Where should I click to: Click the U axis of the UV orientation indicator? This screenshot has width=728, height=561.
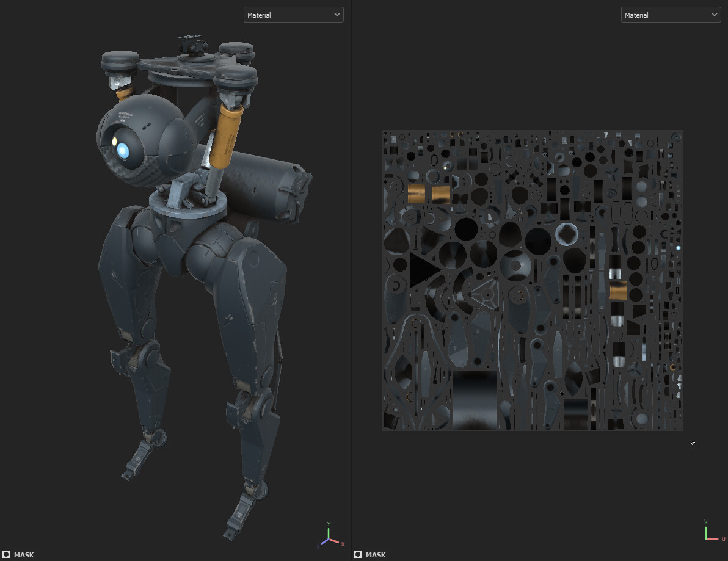coord(723,540)
